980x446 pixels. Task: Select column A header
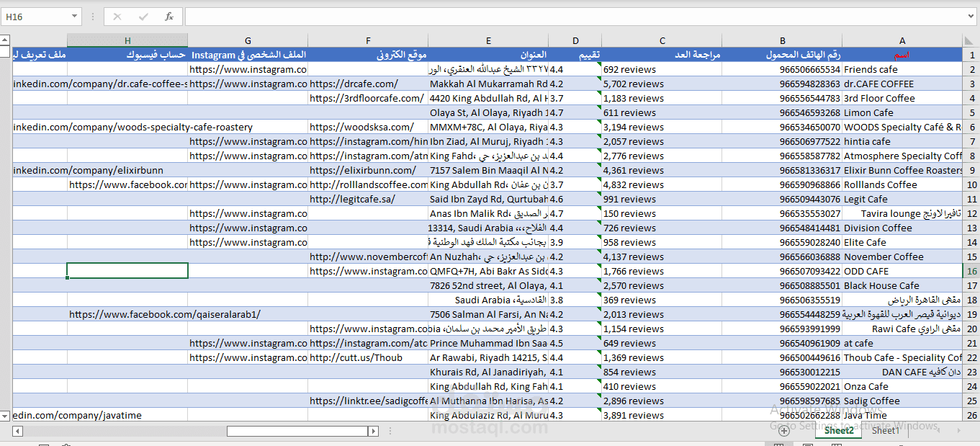[902, 41]
